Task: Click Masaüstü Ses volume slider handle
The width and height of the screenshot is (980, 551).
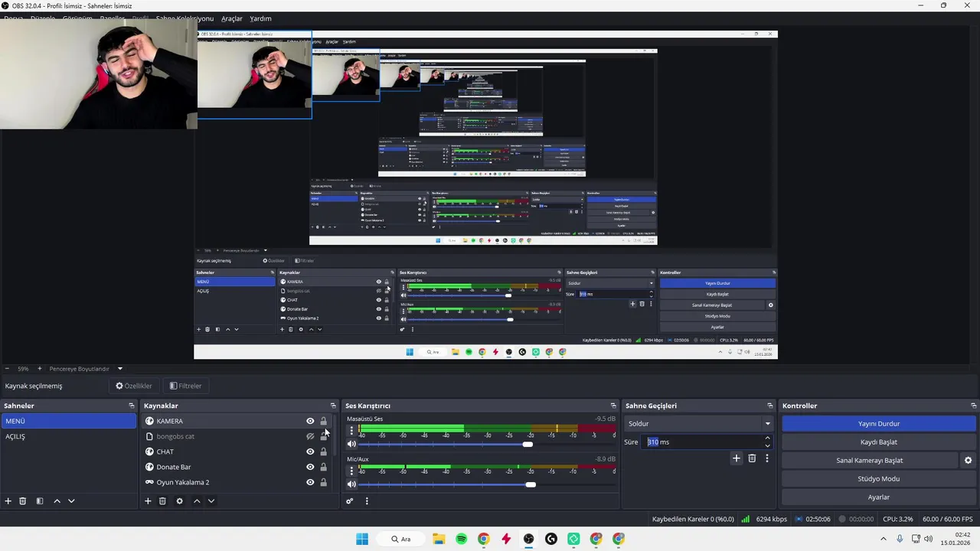Action: click(x=528, y=444)
